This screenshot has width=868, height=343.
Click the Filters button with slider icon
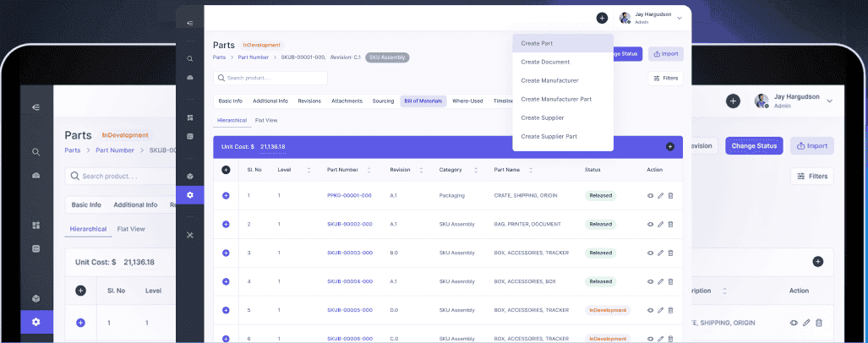666,78
